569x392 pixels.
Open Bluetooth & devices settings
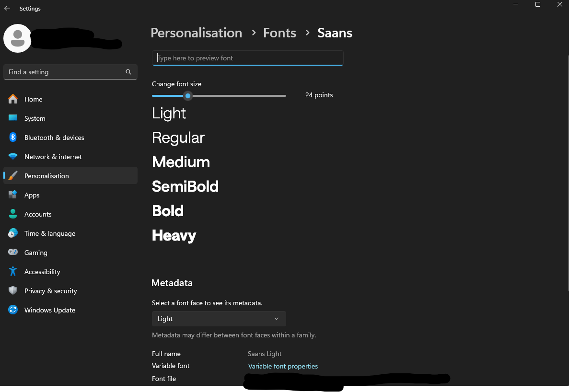[70, 138]
